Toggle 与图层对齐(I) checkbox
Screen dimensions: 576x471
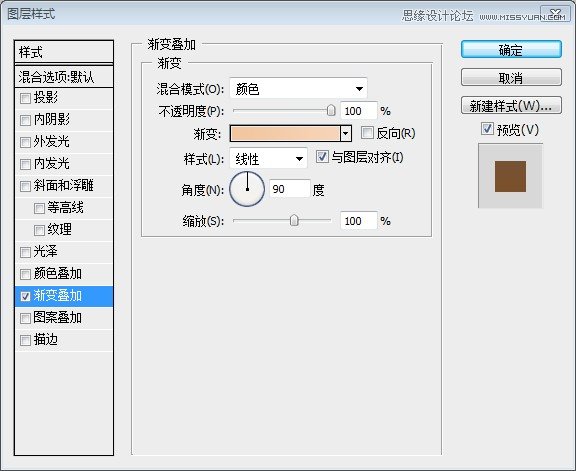(x=322, y=157)
